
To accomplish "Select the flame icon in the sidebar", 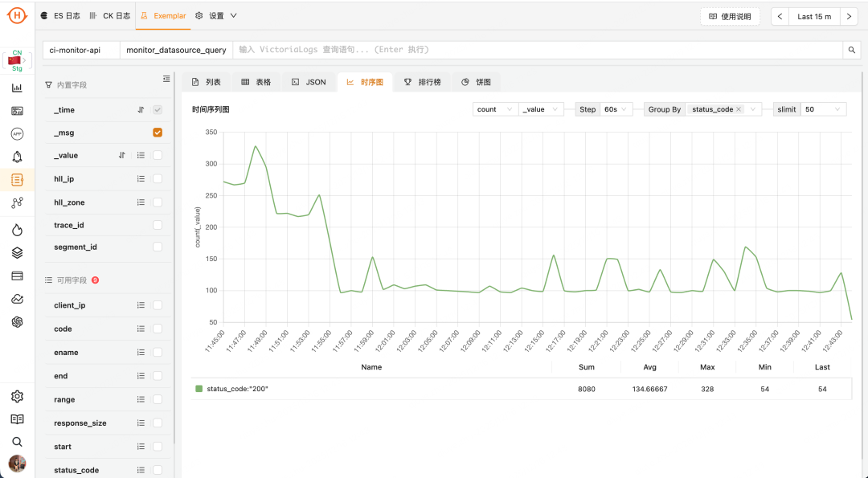I will (x=17, y=230).
